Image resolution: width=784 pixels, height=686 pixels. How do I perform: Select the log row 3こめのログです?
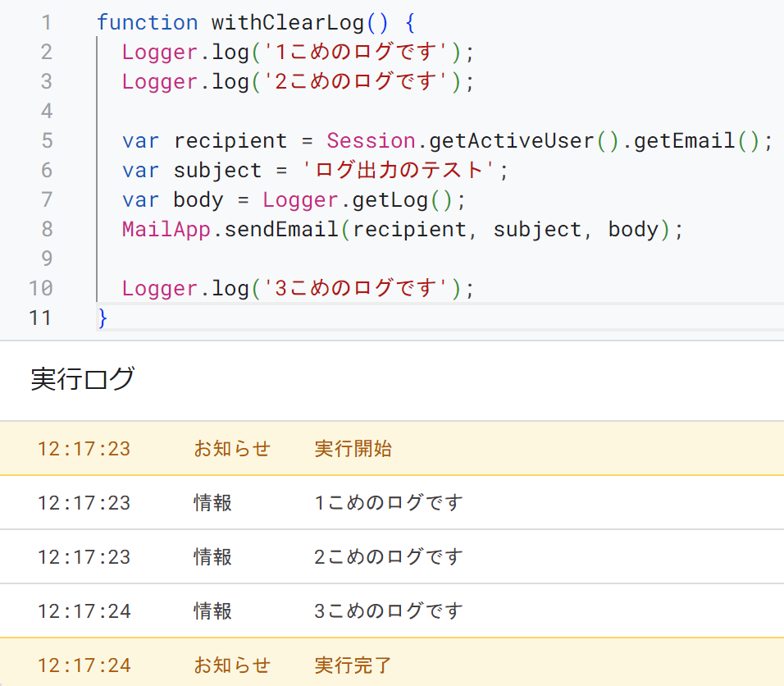387,611
